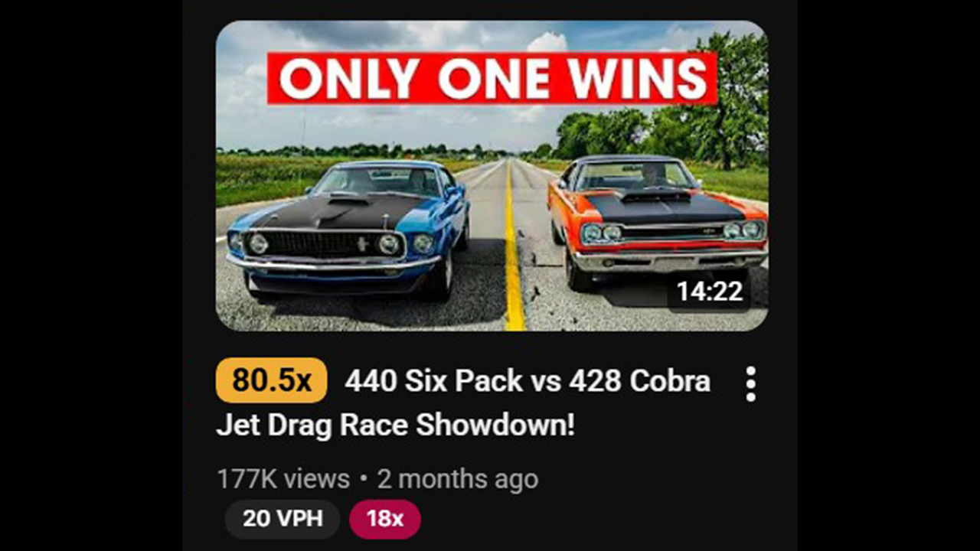
Task: Click the pink 18x multiplier badge
Action: 385,519
